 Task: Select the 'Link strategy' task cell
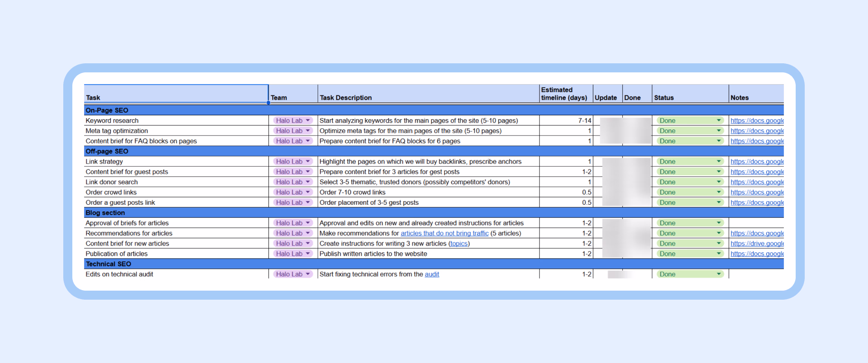(x=176, y=162)
